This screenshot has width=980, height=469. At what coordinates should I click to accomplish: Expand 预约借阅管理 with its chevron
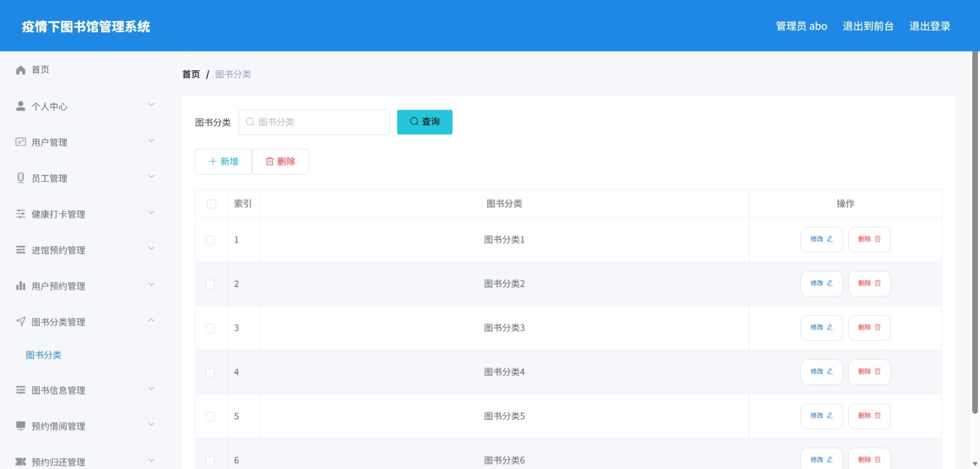(151, 425)
